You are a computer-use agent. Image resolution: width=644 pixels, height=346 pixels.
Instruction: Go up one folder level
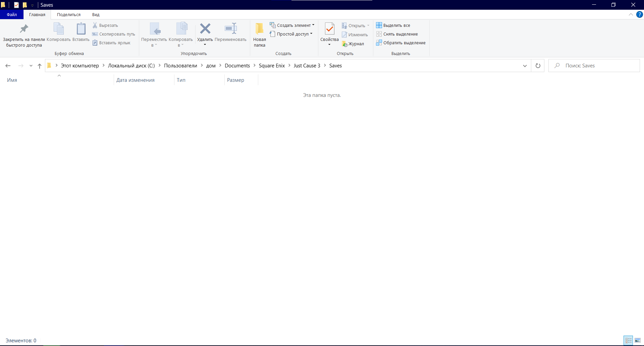coord(40,66)
